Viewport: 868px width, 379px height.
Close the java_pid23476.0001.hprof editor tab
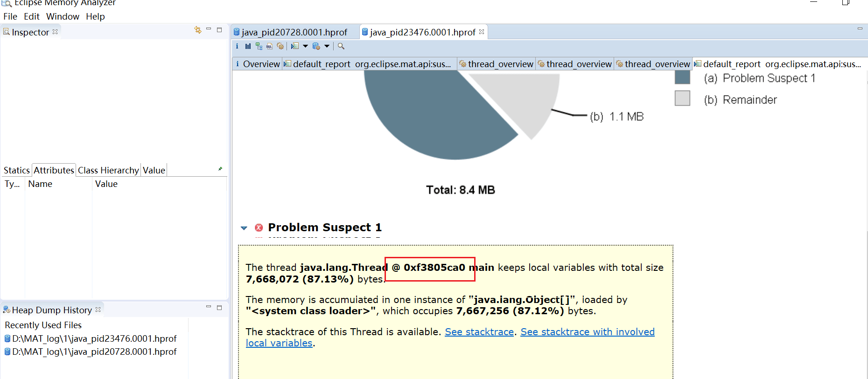[x=482, y=32]
